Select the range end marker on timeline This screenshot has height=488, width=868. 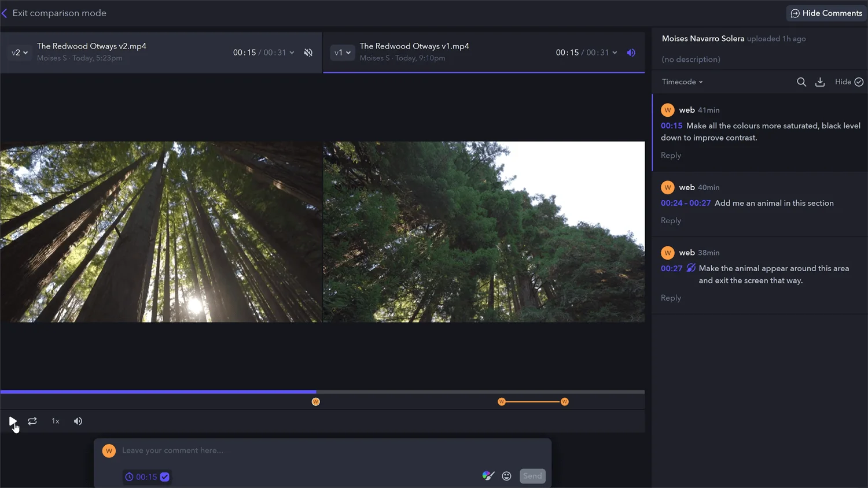click(565, 402)
